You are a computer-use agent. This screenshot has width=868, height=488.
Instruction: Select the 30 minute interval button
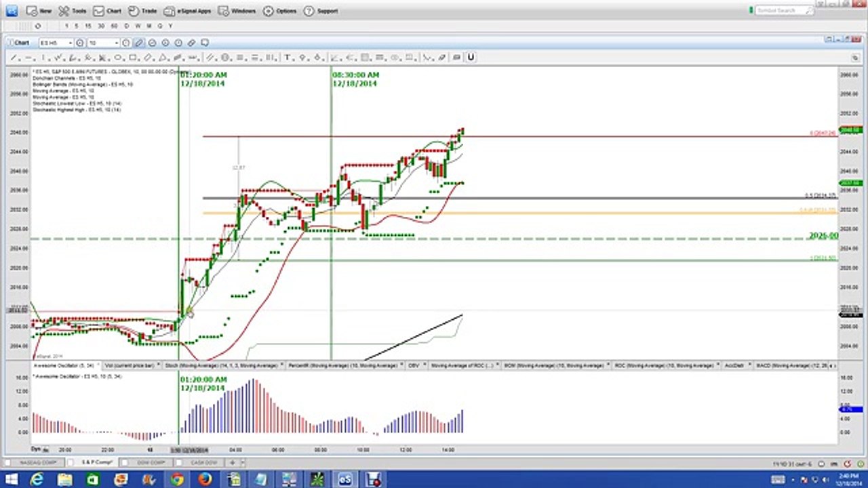tap(100, 26)
